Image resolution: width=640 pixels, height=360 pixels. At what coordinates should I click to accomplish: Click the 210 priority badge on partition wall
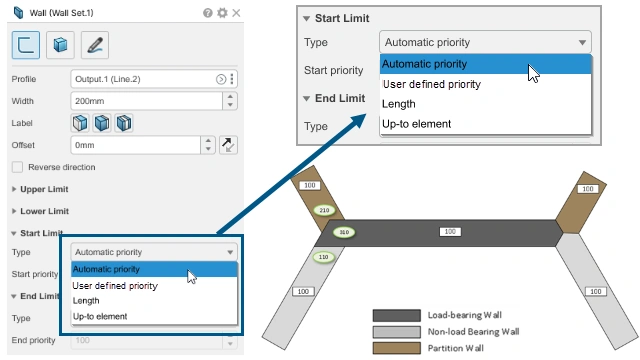point(324,210)
